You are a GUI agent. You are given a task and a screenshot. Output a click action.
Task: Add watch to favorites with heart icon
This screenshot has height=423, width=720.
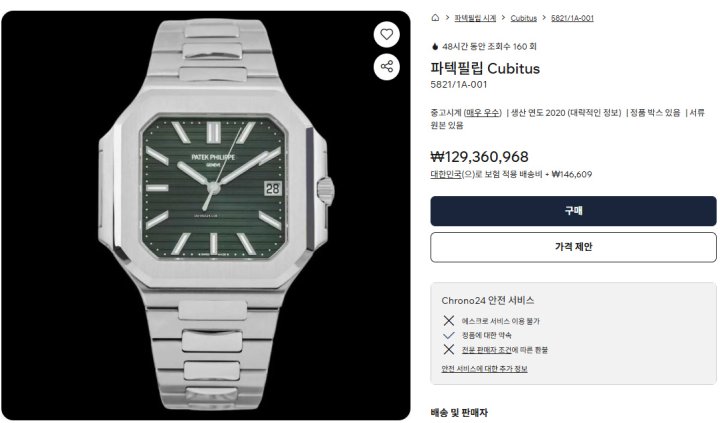(x=387, y=34)
